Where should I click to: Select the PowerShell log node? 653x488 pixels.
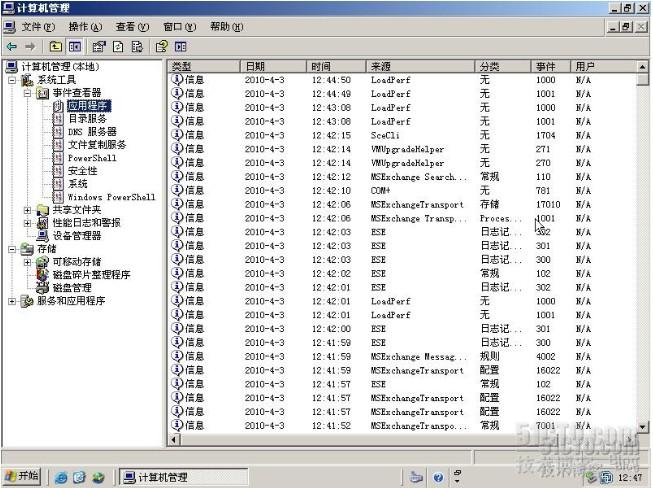point(92,158)
